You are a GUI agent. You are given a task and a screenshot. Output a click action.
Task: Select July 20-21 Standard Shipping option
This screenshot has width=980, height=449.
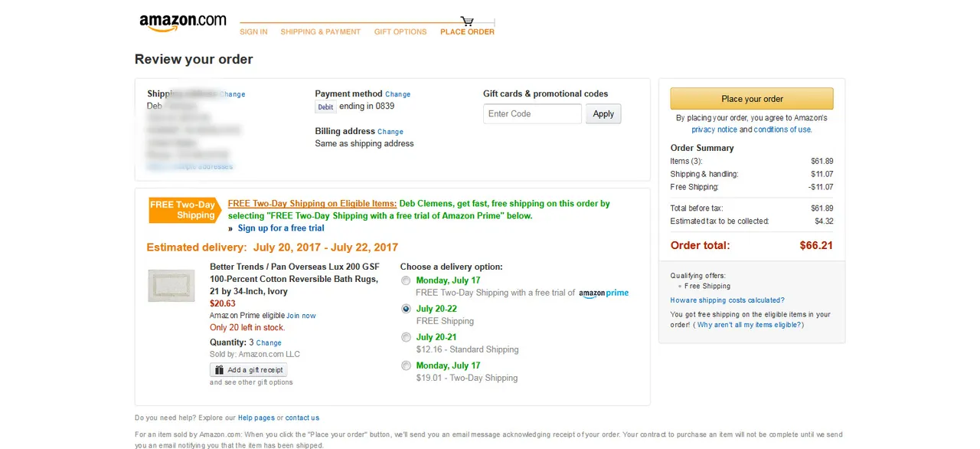point(406,337)
